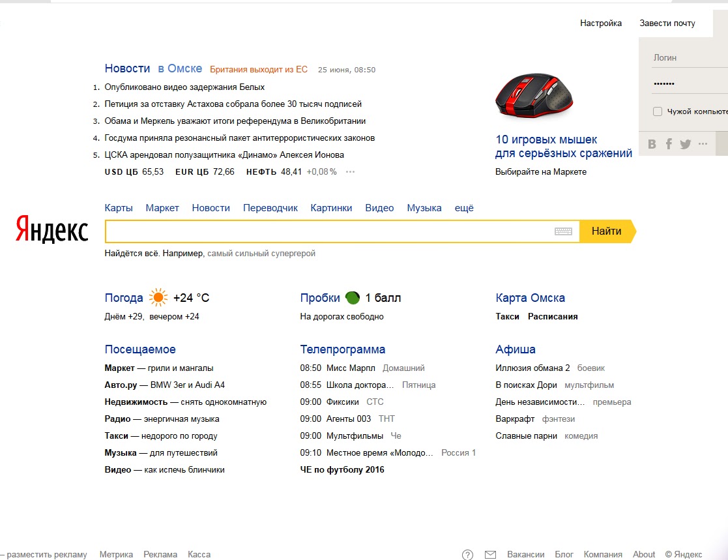Open the Карта Омска heading
Viewport: 728px width, 560px height.
pos(531,298)
